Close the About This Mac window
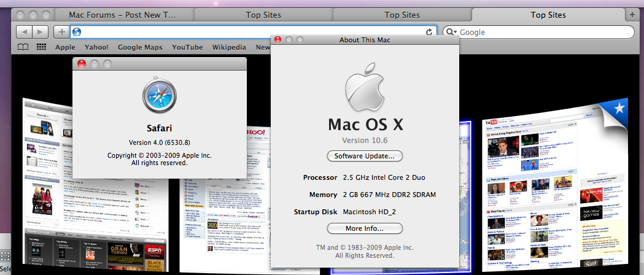 point(277,39)
